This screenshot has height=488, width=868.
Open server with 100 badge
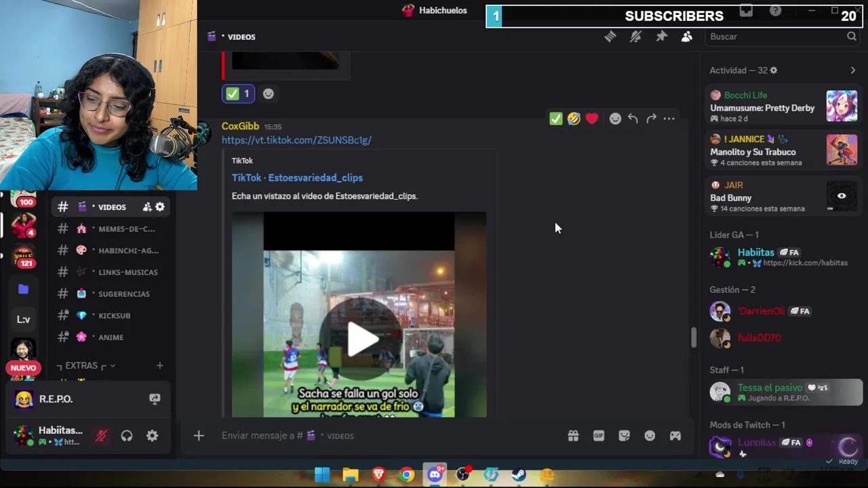(x=23, y=199)
